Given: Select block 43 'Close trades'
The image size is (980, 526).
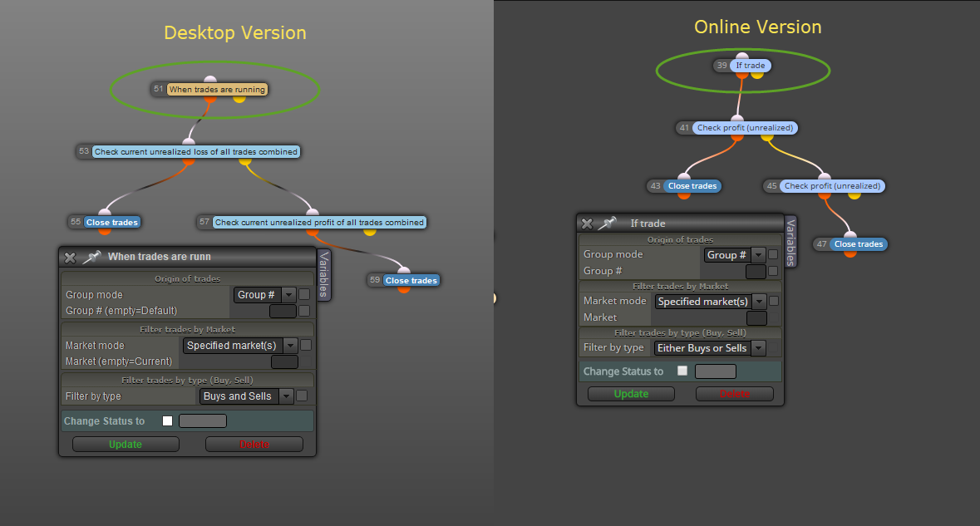Looking at the screenshot, I should 692,186.
